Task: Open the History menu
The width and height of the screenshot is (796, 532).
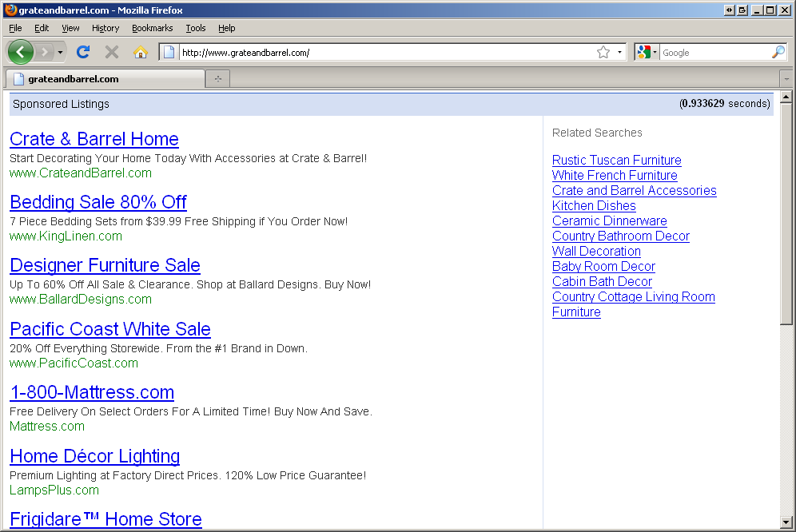Action: coord(105,28)
